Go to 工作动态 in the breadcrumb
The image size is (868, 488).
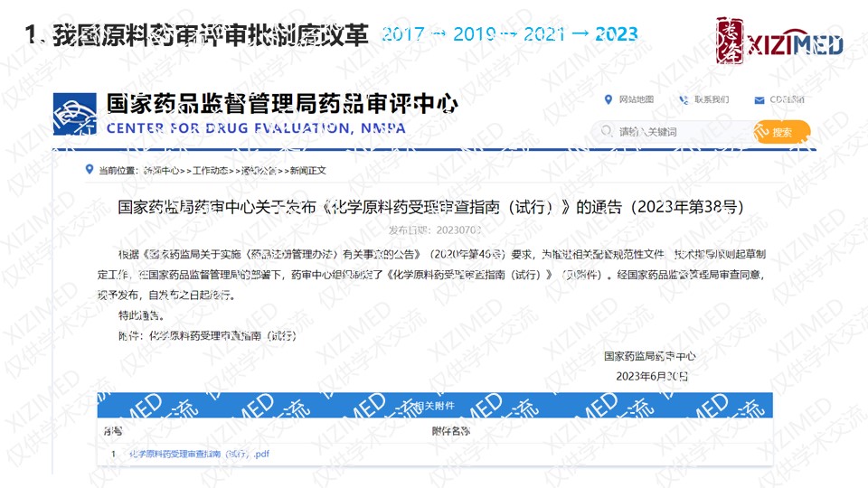click(208, 170)
